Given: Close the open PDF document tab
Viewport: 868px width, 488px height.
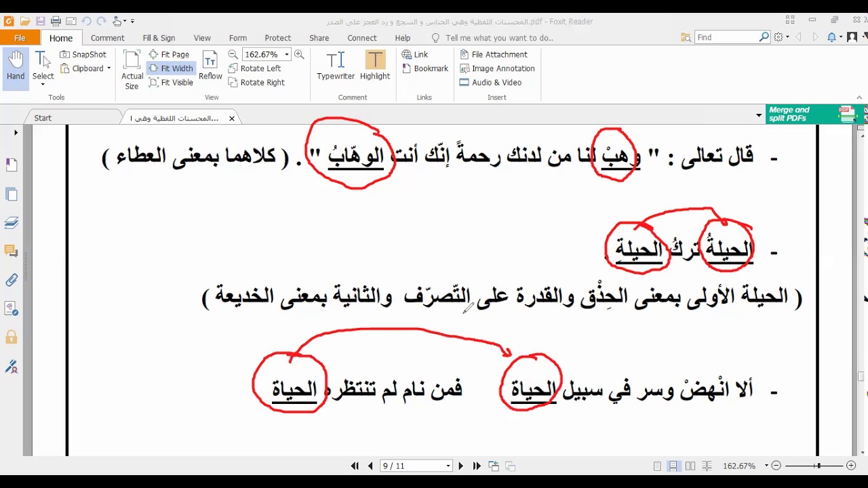Looking at the screenshot, I should (x=231, y=118).
